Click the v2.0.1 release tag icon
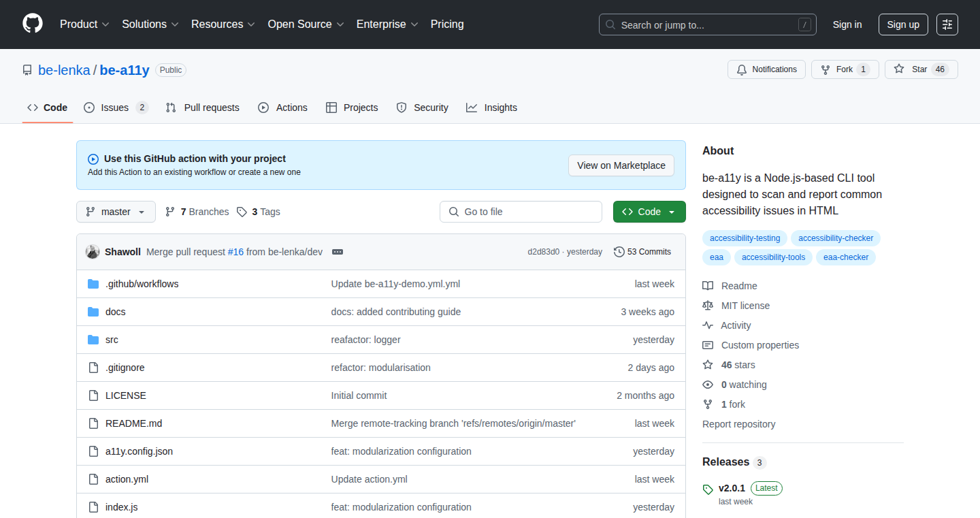The height and width of the screenshot is (518, 980). coord(708,489)
